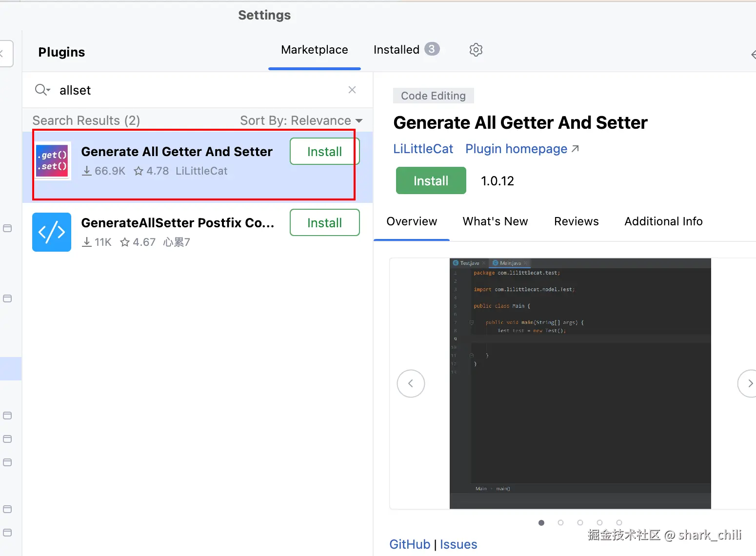Open the Additional Info tab
Screen dimensions: 756x556
pyautogui.click(x=663, y=221)
